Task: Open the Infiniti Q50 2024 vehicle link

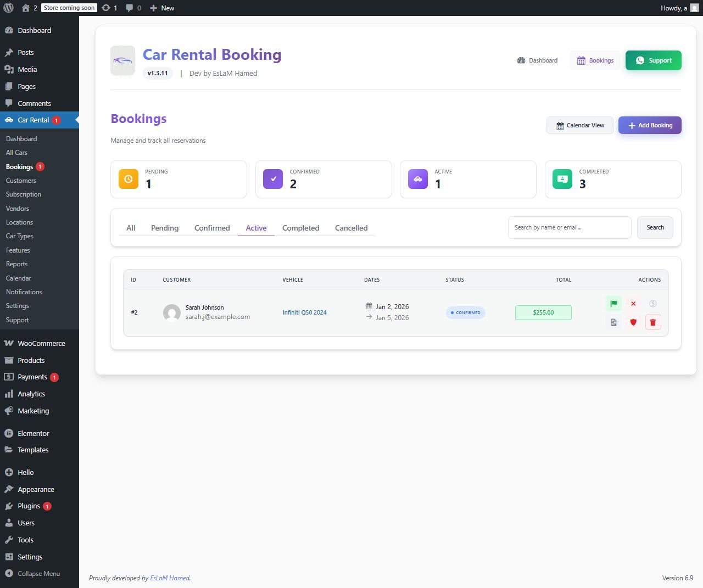Action: [304, 312]
